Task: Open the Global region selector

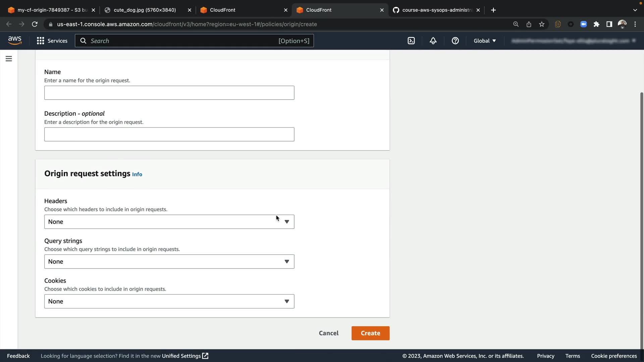Action: click(485, 41)
